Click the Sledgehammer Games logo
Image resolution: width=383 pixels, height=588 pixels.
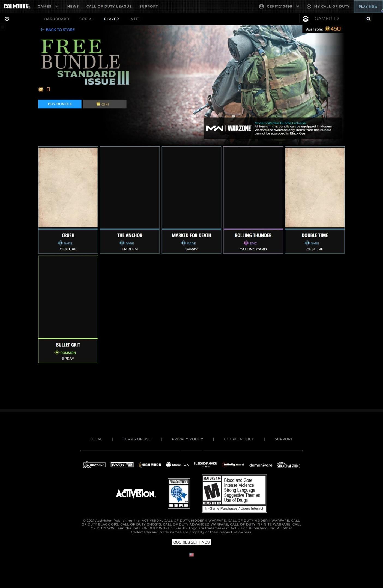[205, 465]
